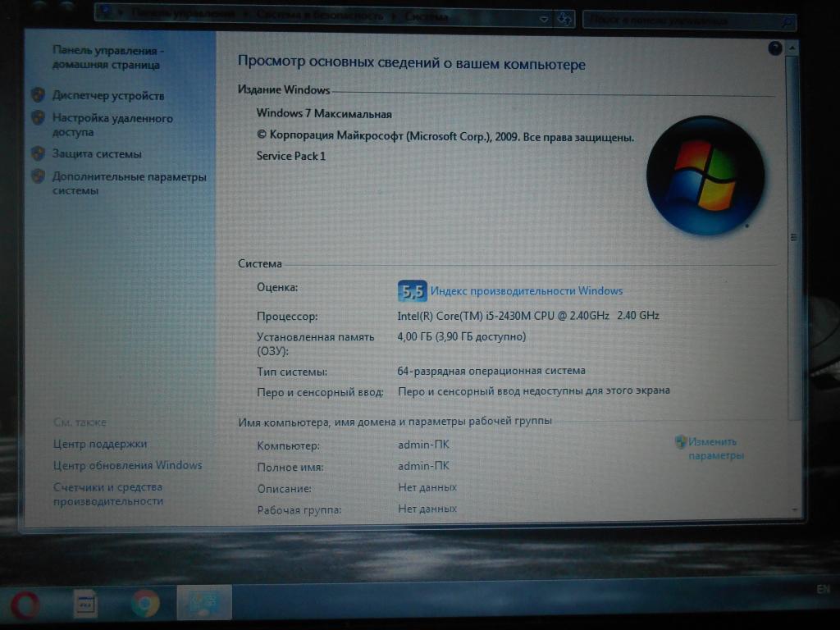Select Система breadcrumb segment
Viewport: 840px width, 630px height.
[x=427, y=16]
